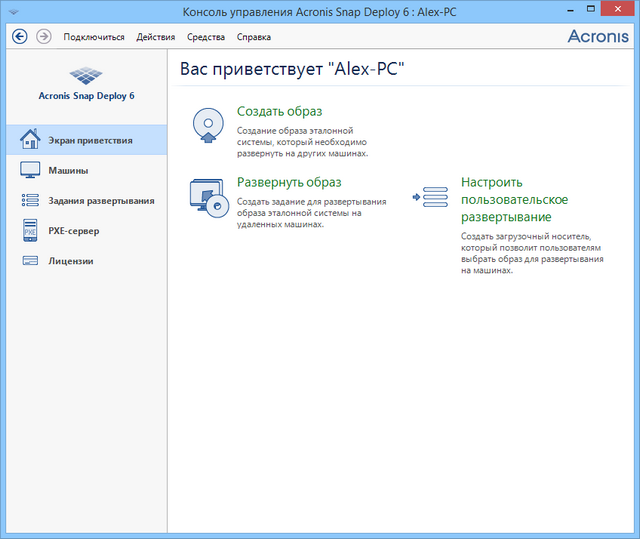Open the Подключиться menu
Screen dimensions: 640x539
click(x=94, y=37)
